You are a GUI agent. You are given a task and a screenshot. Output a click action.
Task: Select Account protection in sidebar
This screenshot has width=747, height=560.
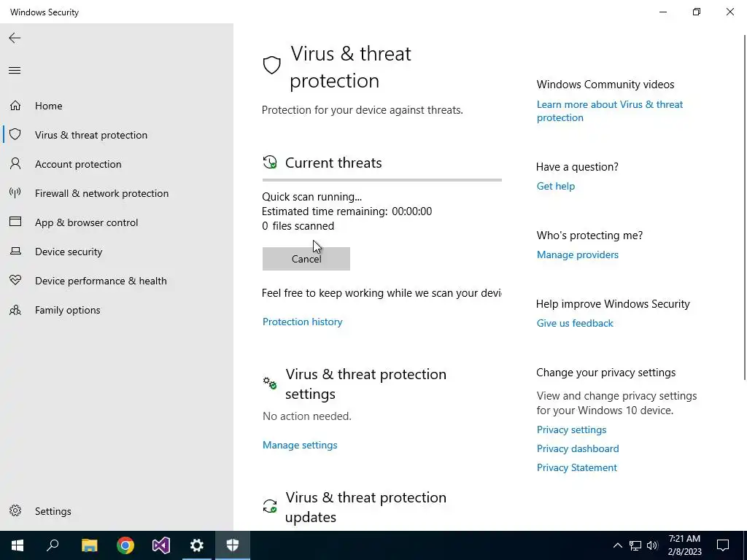[78, 164]
